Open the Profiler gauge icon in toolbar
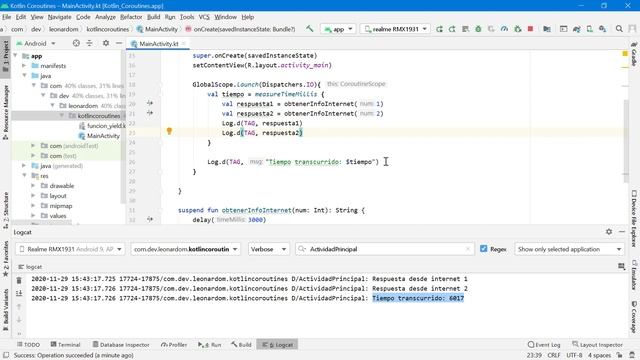 504,29
